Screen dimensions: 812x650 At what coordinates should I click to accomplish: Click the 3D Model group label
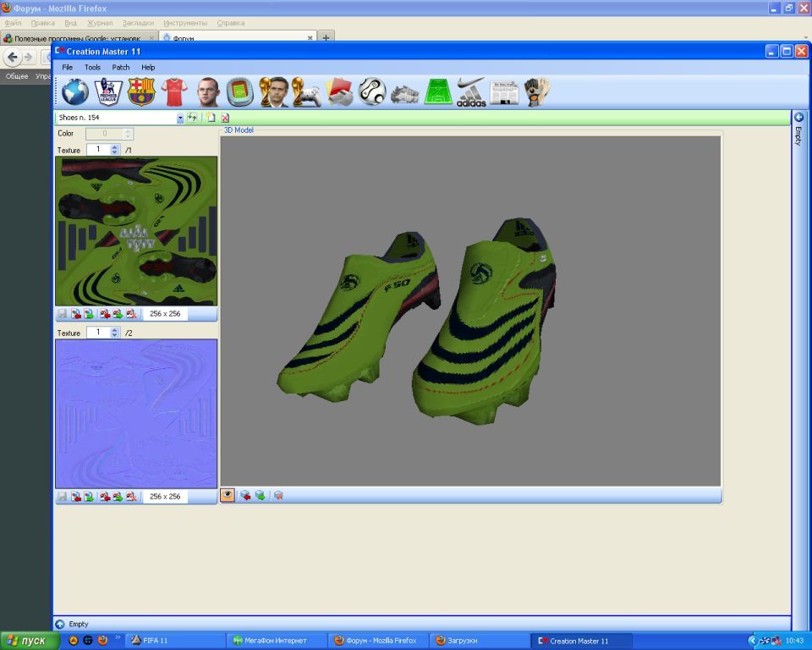239,130
